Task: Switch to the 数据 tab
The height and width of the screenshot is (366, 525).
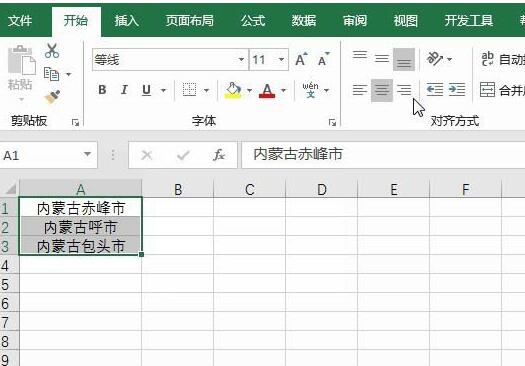Action: [304, 21]
